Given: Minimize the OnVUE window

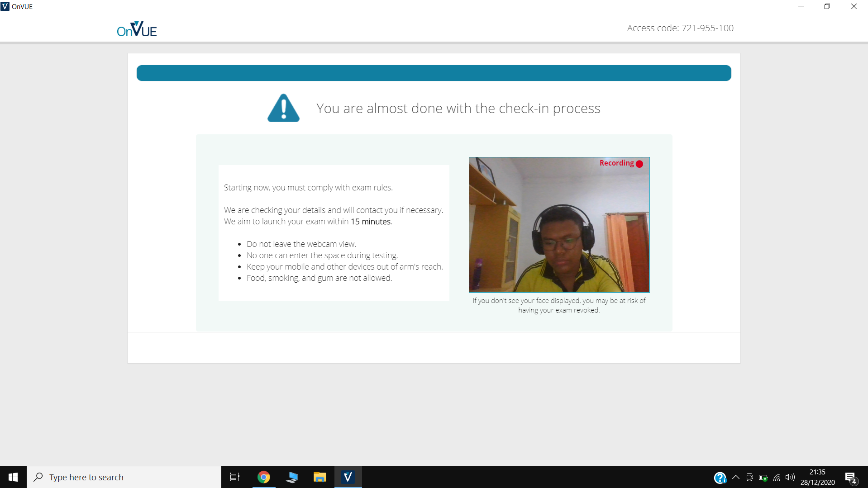Looking at the screenshot, I should pos(801,6).
